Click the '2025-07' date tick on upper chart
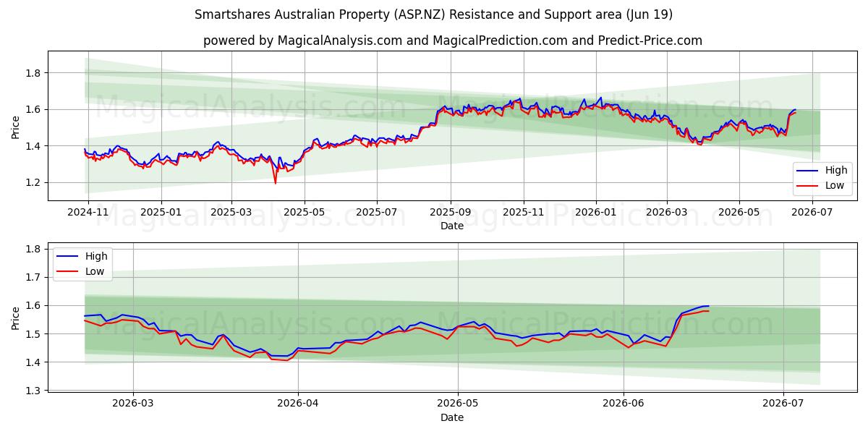This screenshot has width=868, height=434. point(377,213)
